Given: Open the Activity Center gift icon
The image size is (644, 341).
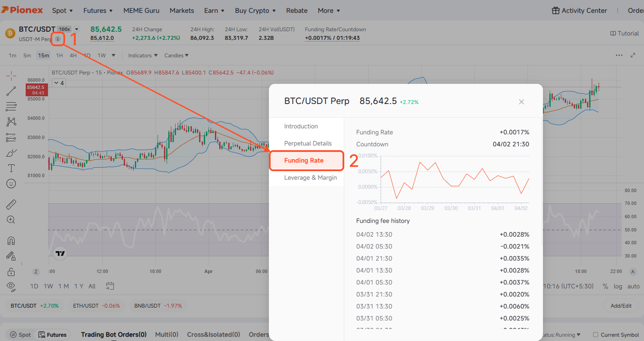Looking at the screenshot, I should coord(556,10).
